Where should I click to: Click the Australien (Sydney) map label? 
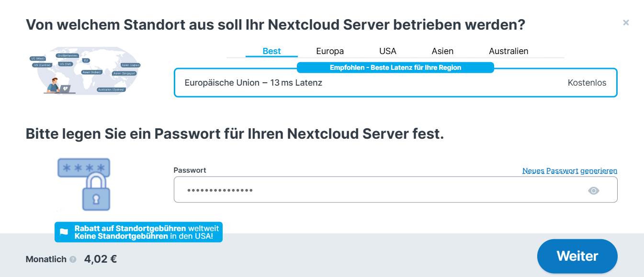(x=111, y=89)
